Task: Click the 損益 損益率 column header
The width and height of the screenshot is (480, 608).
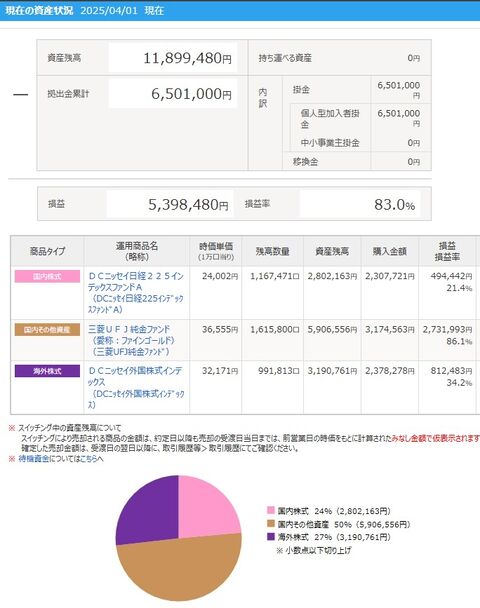Action: tap(447, 251)
